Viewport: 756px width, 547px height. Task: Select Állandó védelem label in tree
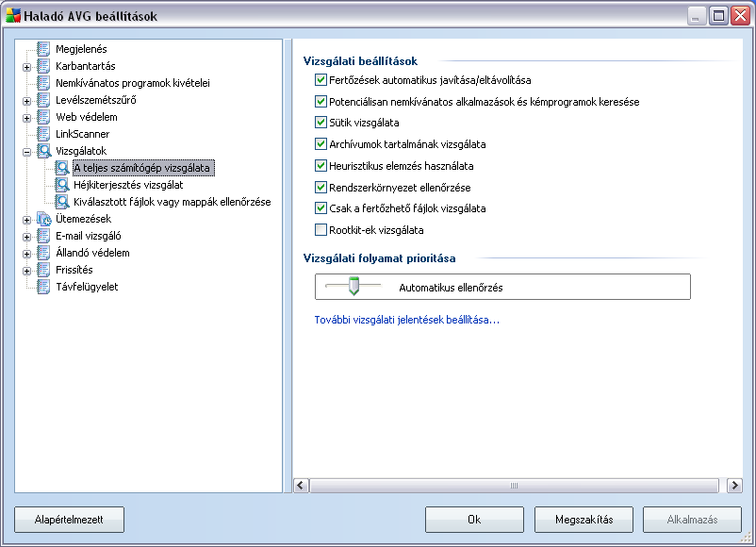click(92, 253)
